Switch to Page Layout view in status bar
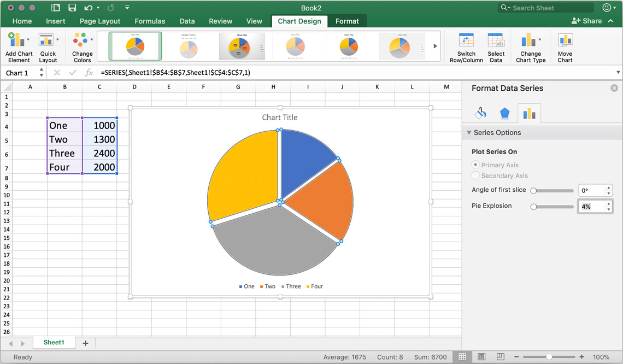 481,357
